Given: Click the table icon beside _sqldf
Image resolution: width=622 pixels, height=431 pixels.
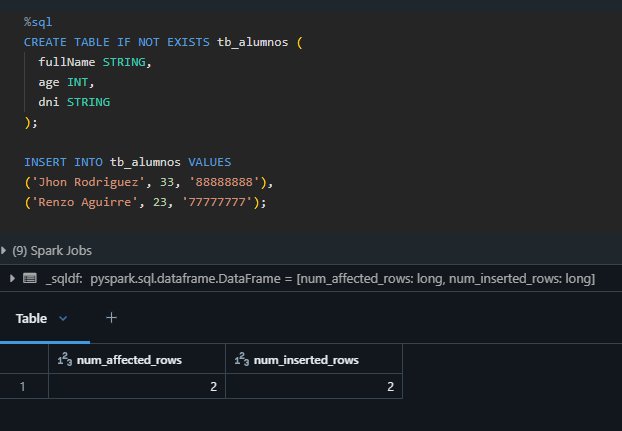Looking at the screenshot, I should (30, 278).
